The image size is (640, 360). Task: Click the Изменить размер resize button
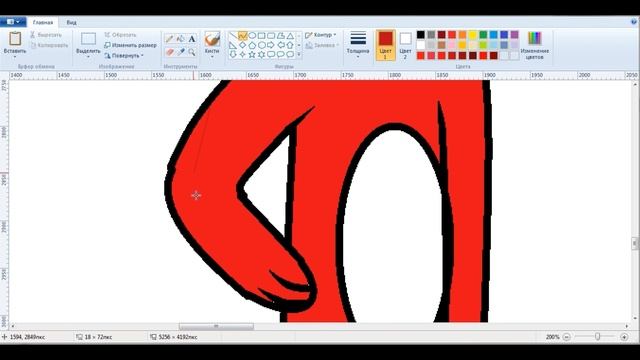click(130, 45)
